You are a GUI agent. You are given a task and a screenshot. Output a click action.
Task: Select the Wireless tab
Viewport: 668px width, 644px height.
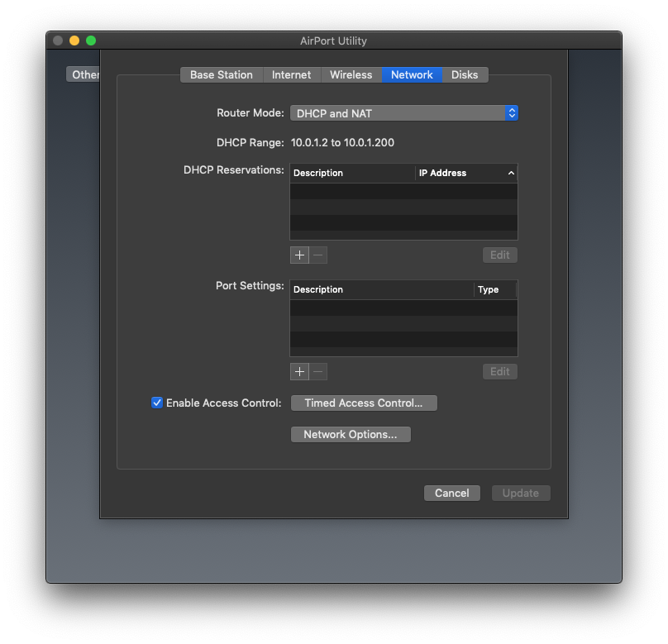point(351,75)
